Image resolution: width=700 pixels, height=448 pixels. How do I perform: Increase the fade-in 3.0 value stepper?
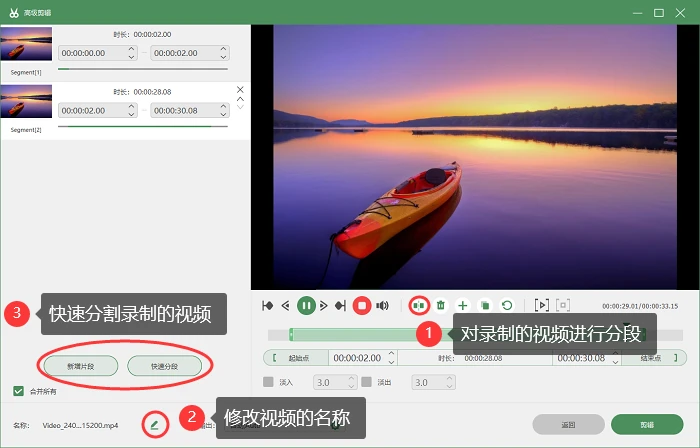coord(351,378)
